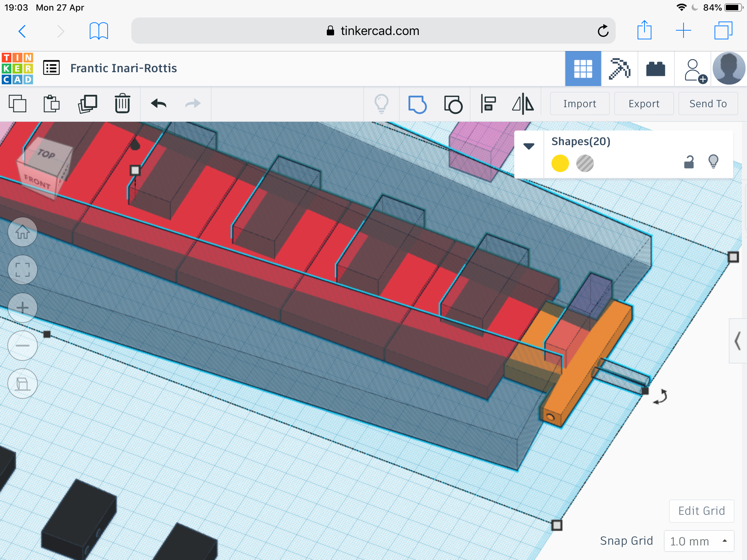Expand the shapes side panel chevron
Viewport: 747px width, 560px height.
pos(738,341)
